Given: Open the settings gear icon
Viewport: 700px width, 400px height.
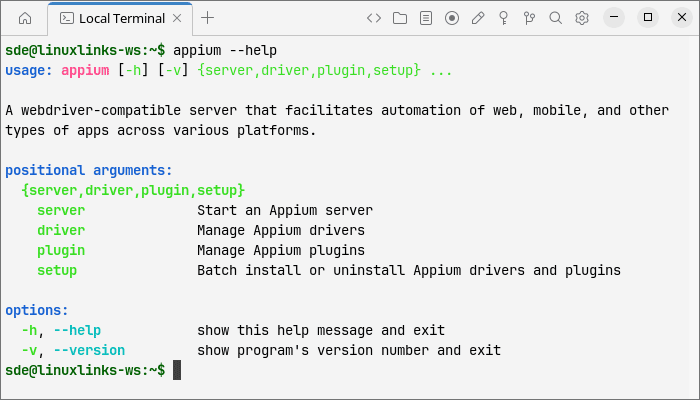Looking at the screenshot, I should (x=582, y=18).
